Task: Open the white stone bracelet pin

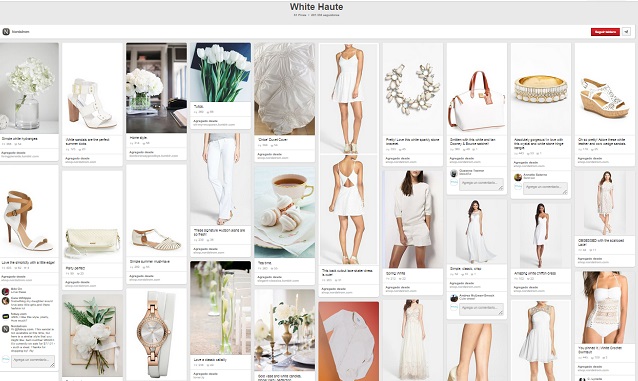Action: pos(413,89)
